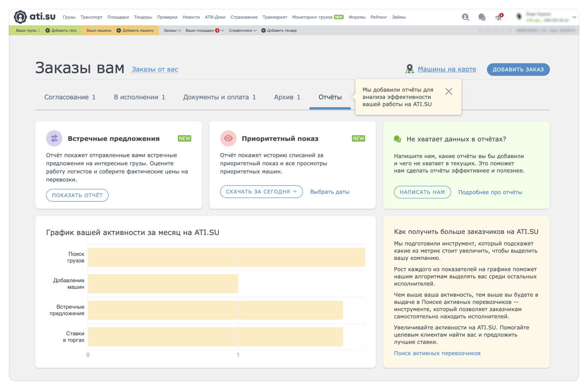Open the Займы menu
The image size is (588, 390).
pyautogui.click(x=399, y=17)
